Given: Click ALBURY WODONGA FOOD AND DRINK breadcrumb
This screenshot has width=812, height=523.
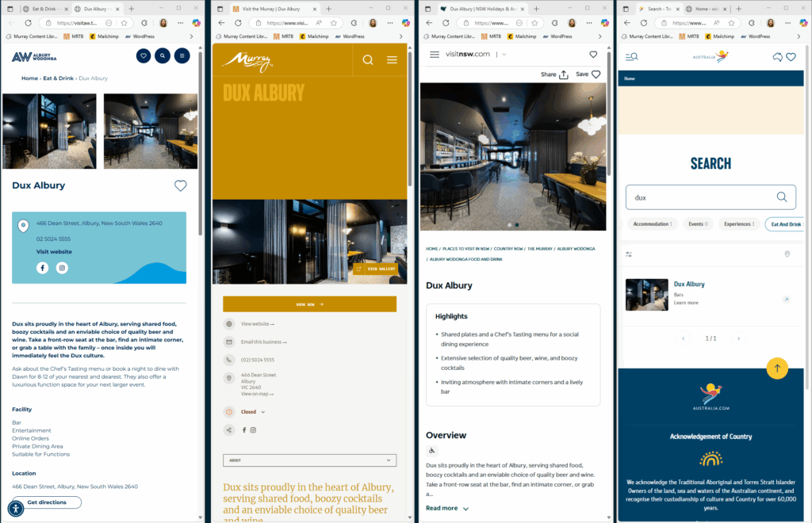Looking at the screenshot, I should (x=465, y=259).
